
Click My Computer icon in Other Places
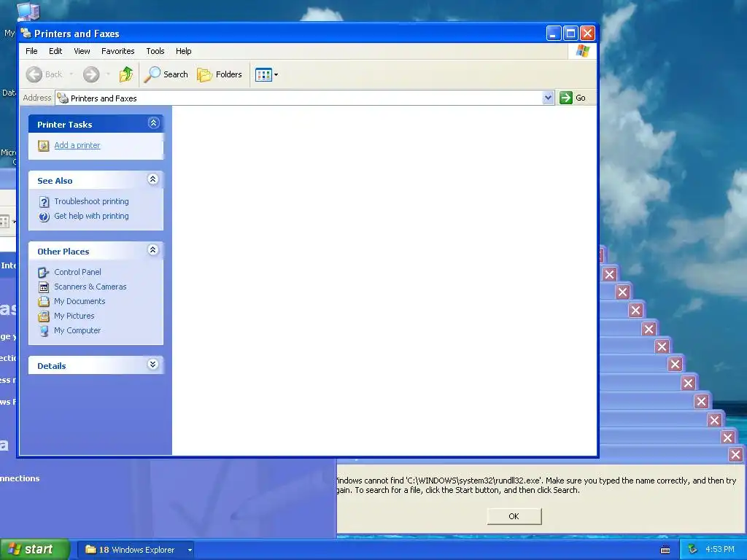44,331
